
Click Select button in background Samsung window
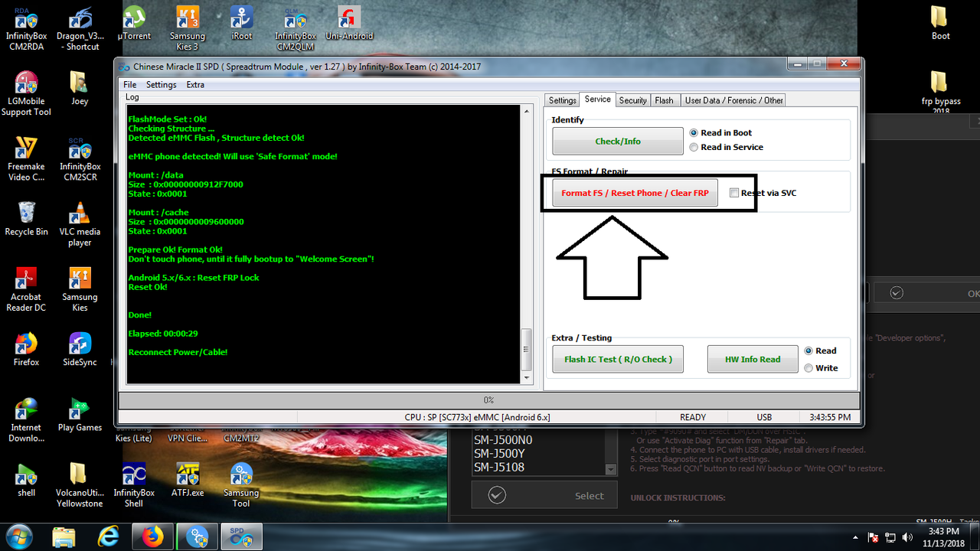pos(544,496)
